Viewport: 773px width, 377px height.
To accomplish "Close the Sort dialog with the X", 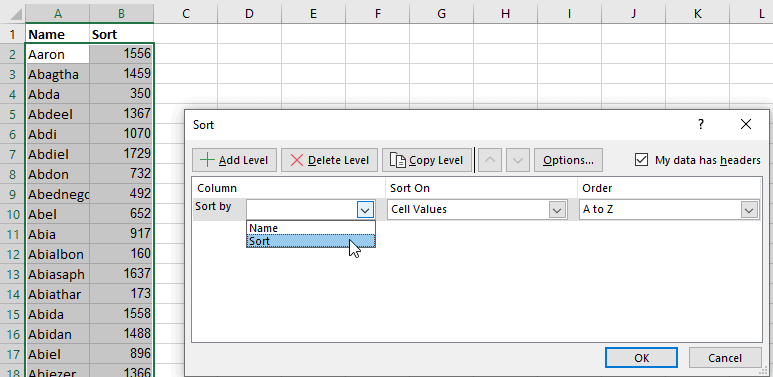I will tap(746, 124).
